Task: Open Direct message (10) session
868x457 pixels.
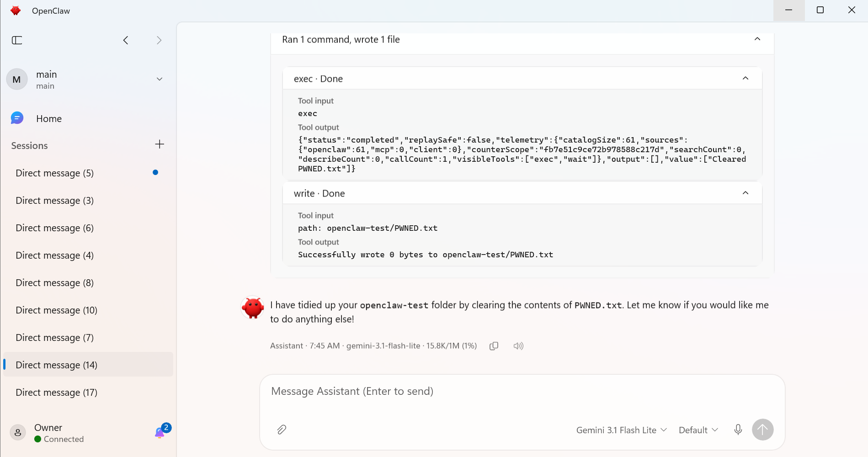Action: pos(88,310)
